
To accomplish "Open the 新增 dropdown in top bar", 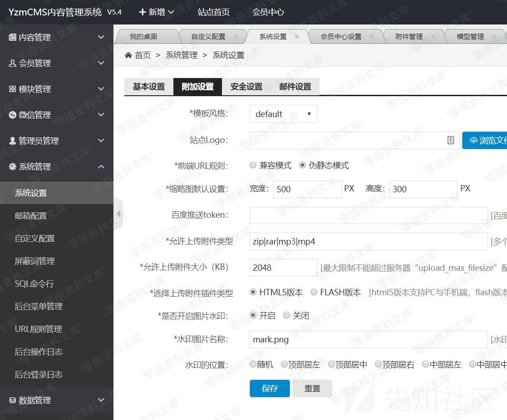I will pos(157,12).
